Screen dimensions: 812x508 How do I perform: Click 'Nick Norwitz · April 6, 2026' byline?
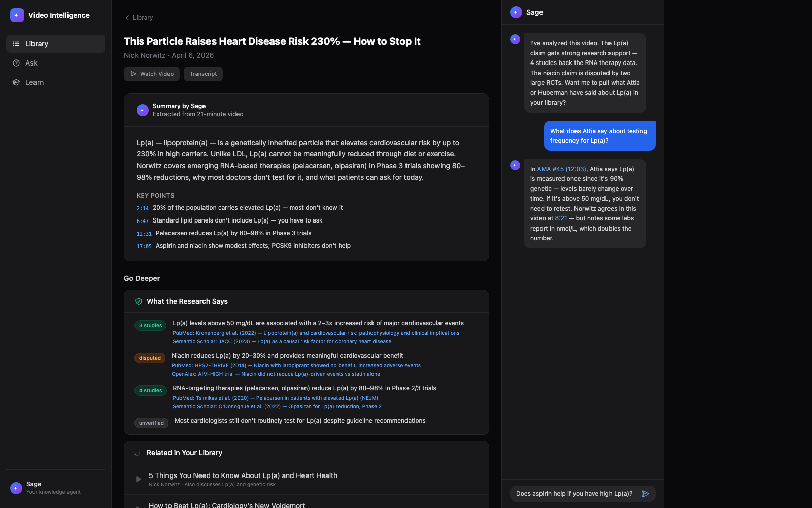click(168, 55)
